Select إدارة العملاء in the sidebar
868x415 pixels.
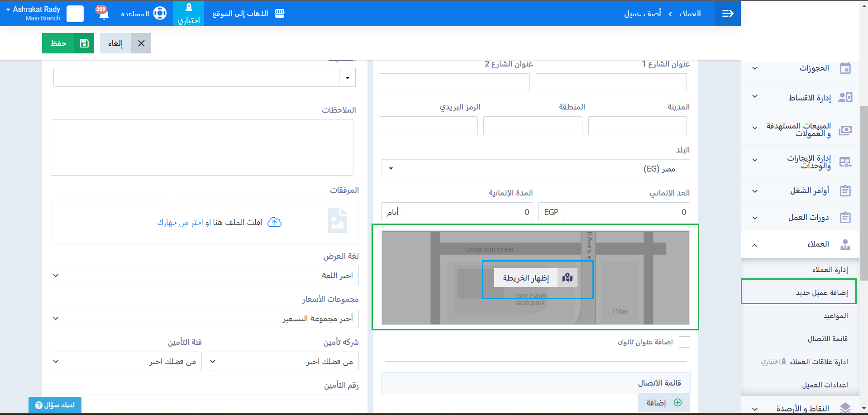(830, 270)
